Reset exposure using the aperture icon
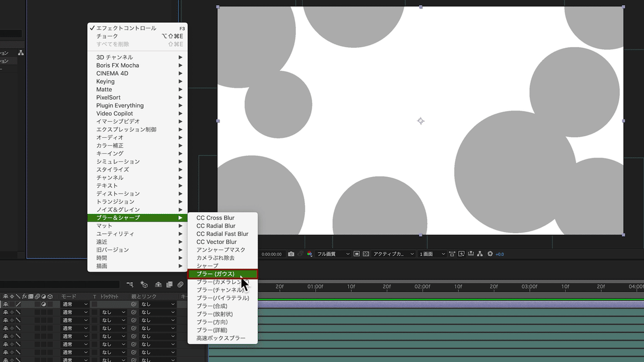The height and width of the screenshot is (362, 644). tap(489, 254)
